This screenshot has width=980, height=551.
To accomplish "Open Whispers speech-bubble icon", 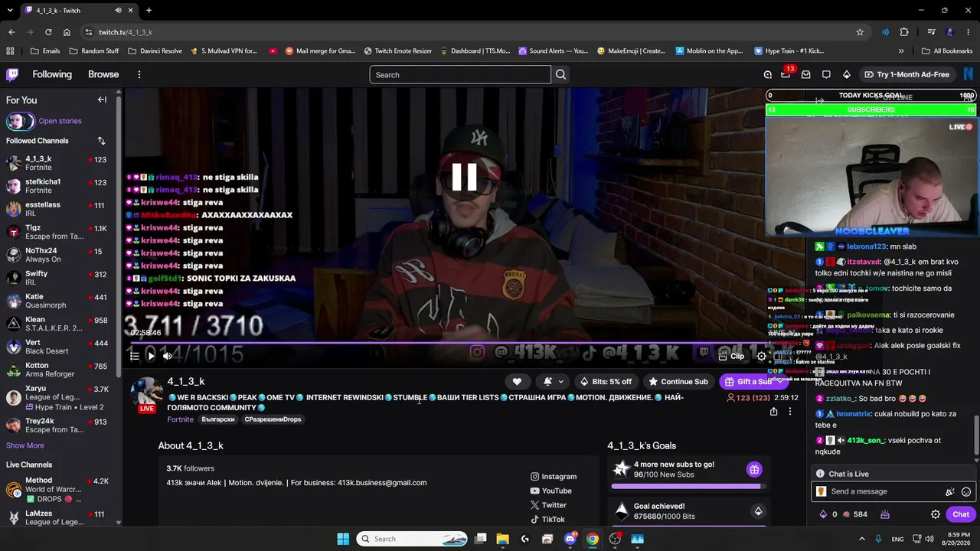I will coord(826,74).
